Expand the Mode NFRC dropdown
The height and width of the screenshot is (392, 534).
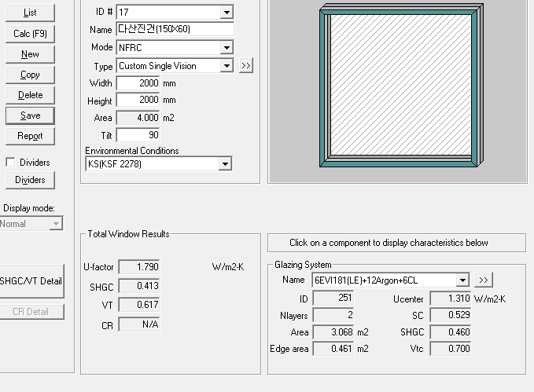click(x=226, y=48)
